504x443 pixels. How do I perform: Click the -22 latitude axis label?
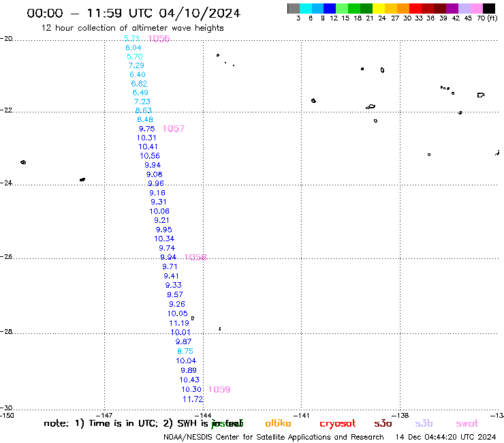click(6, 110)
